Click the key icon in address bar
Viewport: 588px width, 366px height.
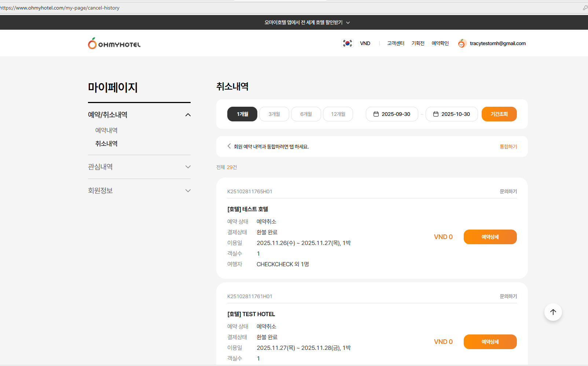pos(585,8)
